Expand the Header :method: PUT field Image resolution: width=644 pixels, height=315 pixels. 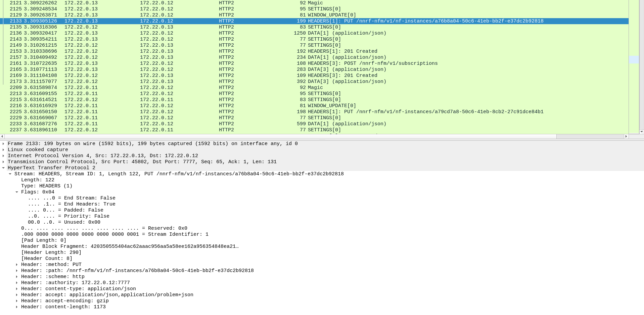[x=17, y=264]
